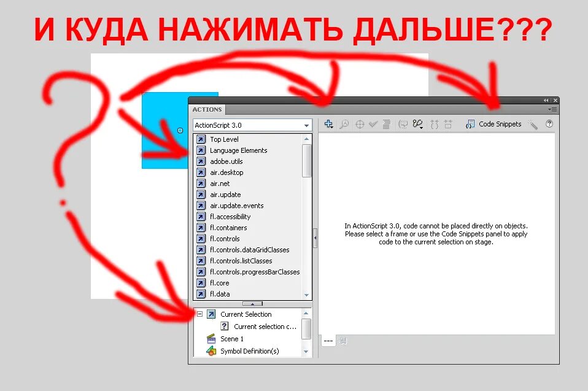Click the Add new item to script icon
Screen dimensions: 588x391
pyautogui.click(x=328, y=124)
